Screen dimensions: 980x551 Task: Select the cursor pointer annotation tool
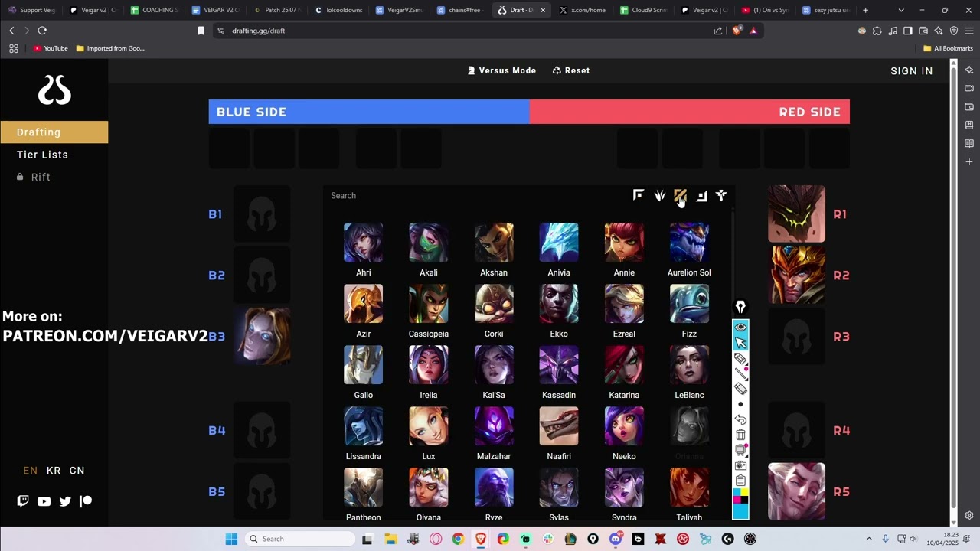point(740,342)
